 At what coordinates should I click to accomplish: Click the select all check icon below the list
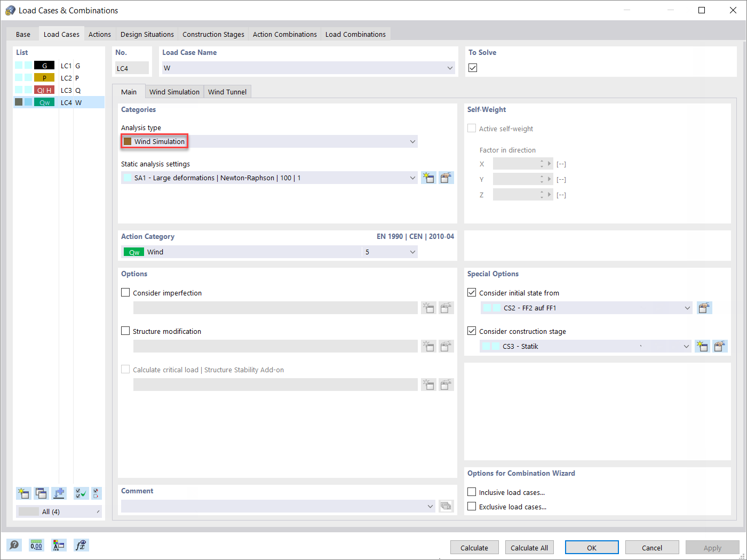coord(81,493)
